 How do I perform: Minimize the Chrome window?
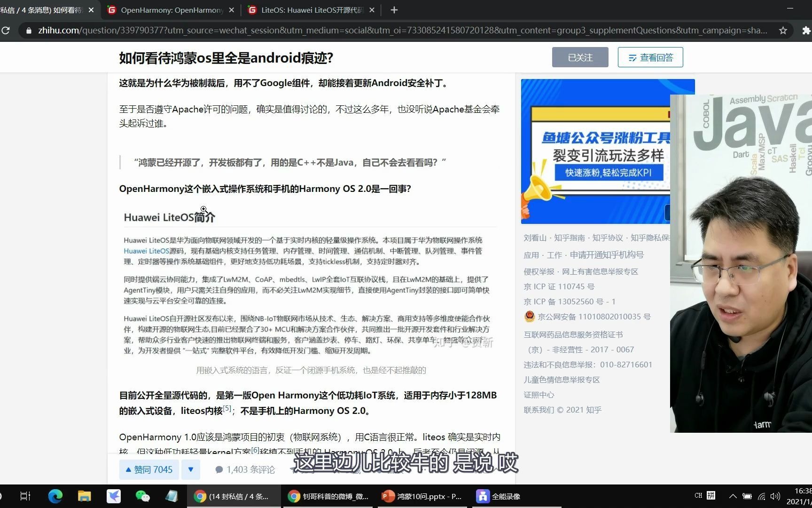pyautogui.click(x=790, y=8)
